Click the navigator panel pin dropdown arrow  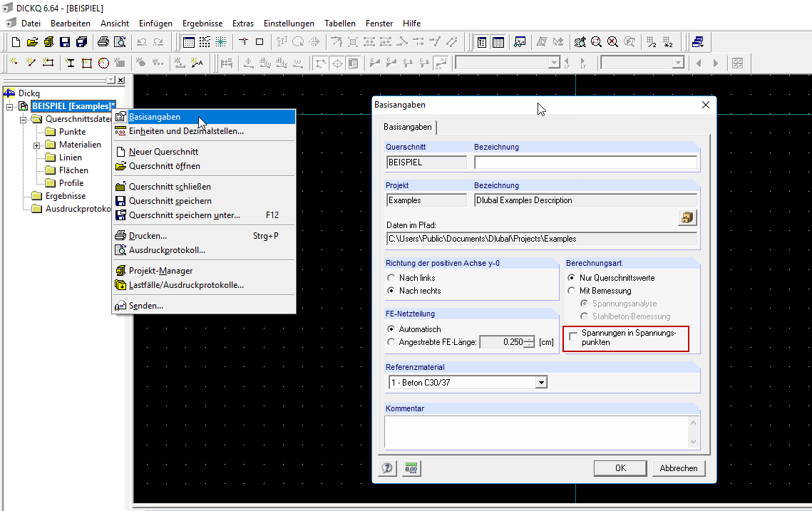click(111, 80)
